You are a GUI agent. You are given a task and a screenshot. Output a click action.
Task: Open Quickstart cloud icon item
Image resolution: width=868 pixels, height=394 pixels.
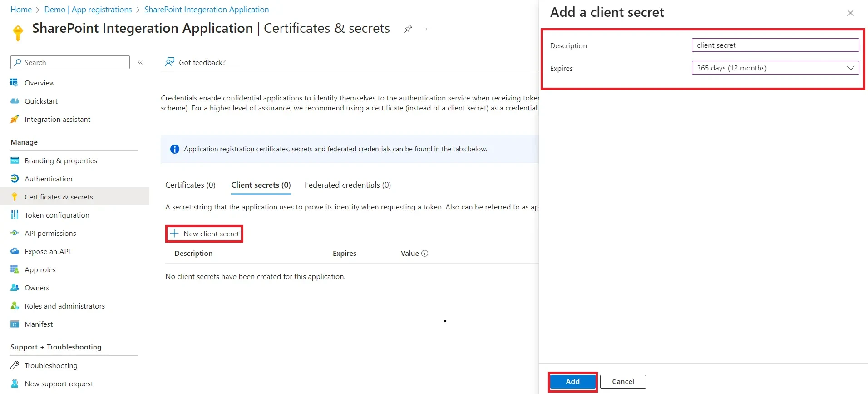[x=15, y=101]
